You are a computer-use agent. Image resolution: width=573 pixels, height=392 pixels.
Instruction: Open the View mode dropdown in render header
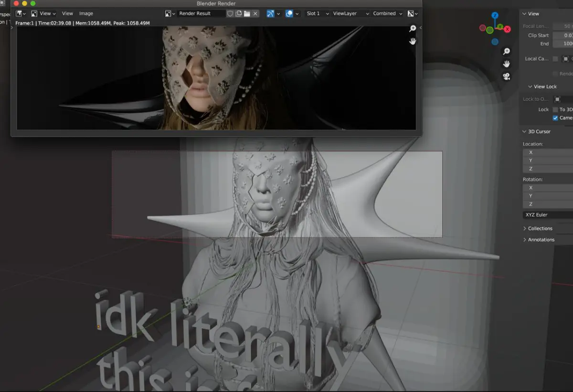pos(43,13)
